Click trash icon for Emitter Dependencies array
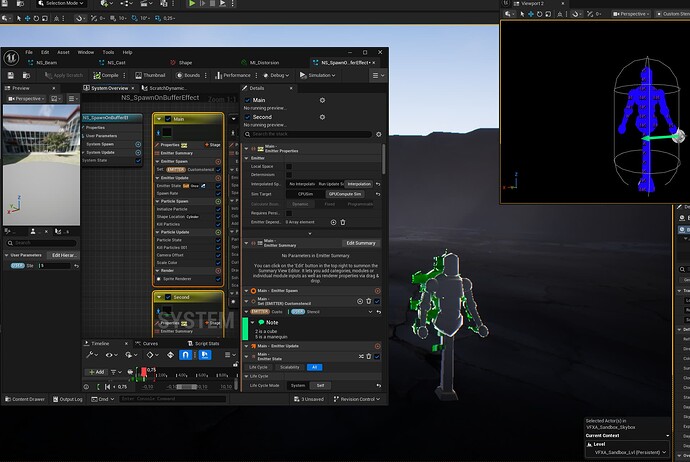 (x=343, y=222)
